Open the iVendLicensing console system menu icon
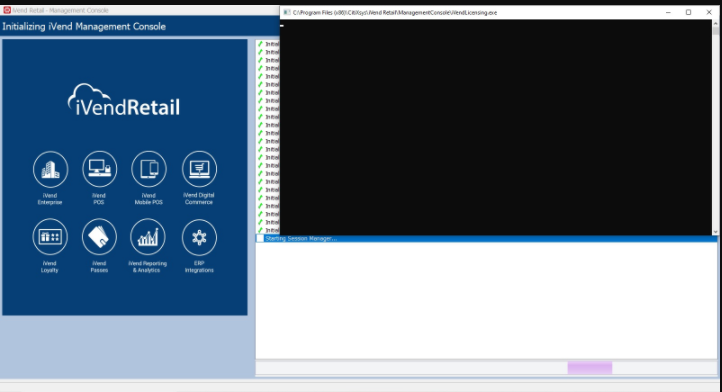Screen dimensions: 722x392 (x=286, y=12)
